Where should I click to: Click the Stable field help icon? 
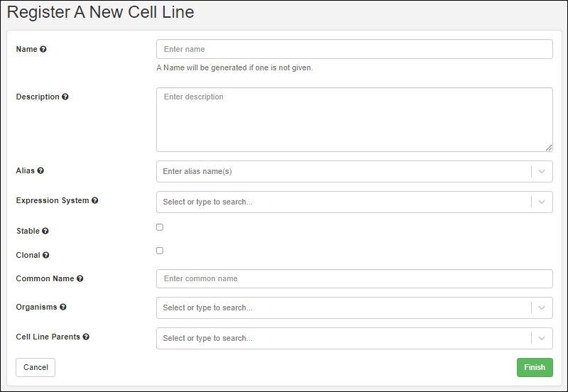pos(45,232)
